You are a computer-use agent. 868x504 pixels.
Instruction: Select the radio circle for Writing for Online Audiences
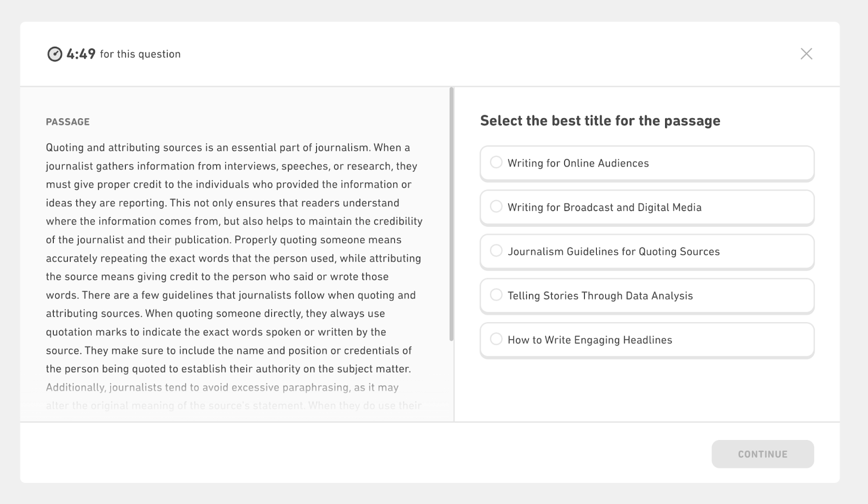[x=496, y=162]
